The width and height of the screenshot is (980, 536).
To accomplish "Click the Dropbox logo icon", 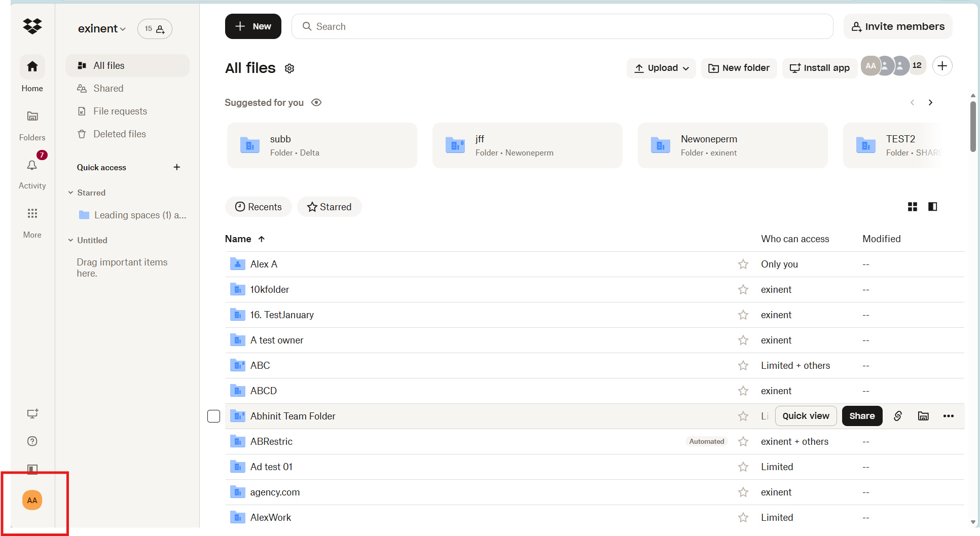I will (32, 26).
